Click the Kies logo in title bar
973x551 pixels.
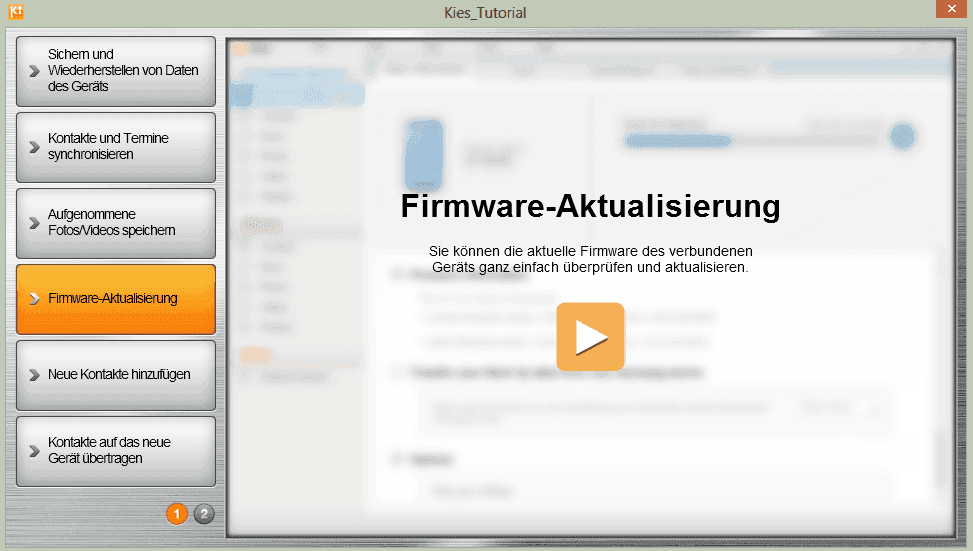coord(16,11)
